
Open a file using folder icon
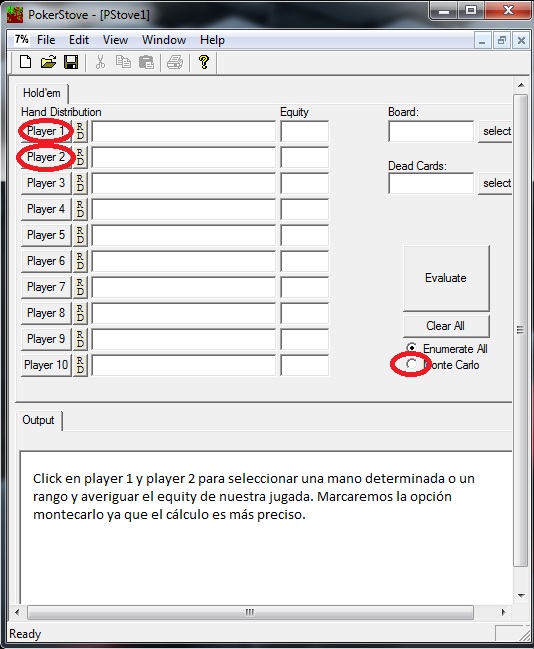(48, 62)
